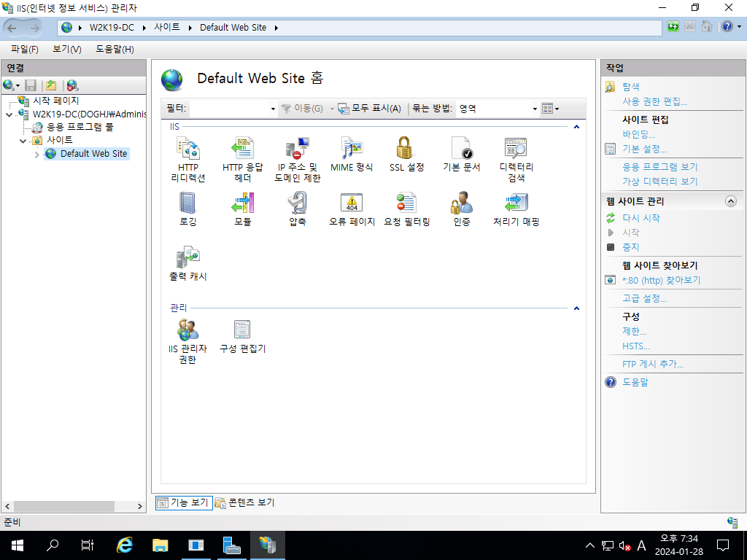The image size is (747, 560).
Task: Click the 가상 디렉터리 보기 link
Action: (659, 182)
